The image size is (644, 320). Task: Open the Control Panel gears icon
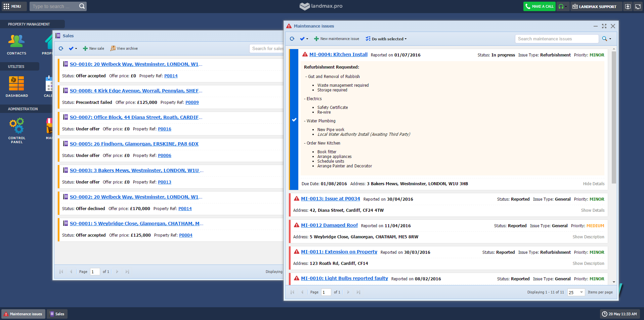(16, 126)
